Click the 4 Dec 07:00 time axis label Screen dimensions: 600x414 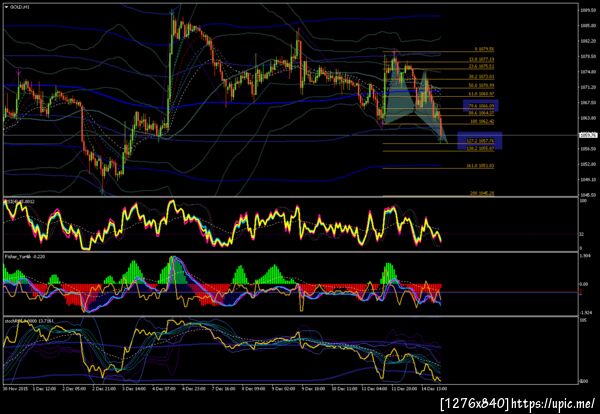(165, 388)
